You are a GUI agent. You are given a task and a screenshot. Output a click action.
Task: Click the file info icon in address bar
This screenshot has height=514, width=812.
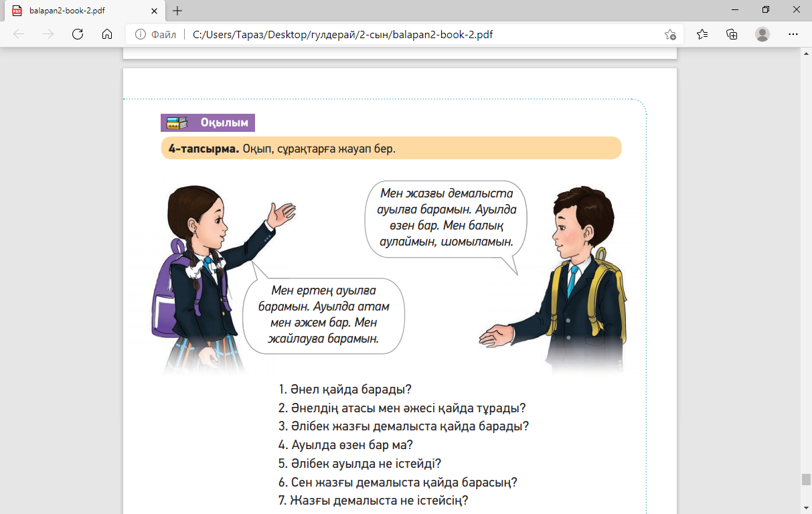[x=141, y=34]
